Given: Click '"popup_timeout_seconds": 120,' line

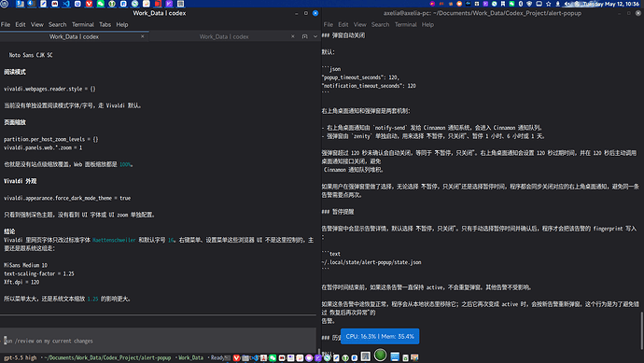Looking at the screenshot, I should 360,77.
